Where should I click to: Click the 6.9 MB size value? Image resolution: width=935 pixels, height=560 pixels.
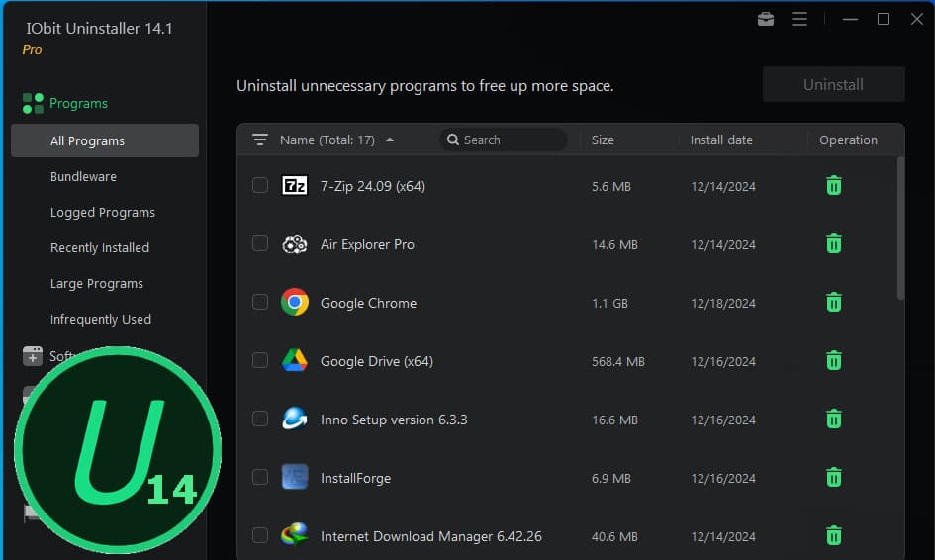tap(610, 478)
